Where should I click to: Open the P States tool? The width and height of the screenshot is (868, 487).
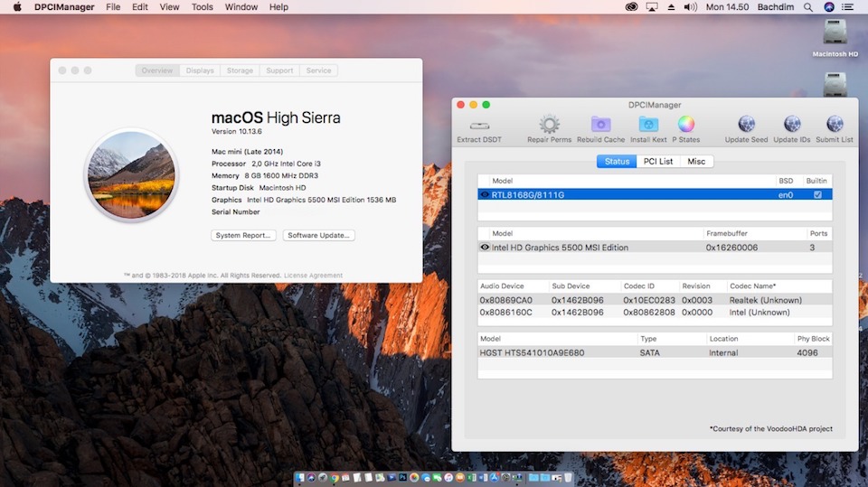[x=686, y=129]
